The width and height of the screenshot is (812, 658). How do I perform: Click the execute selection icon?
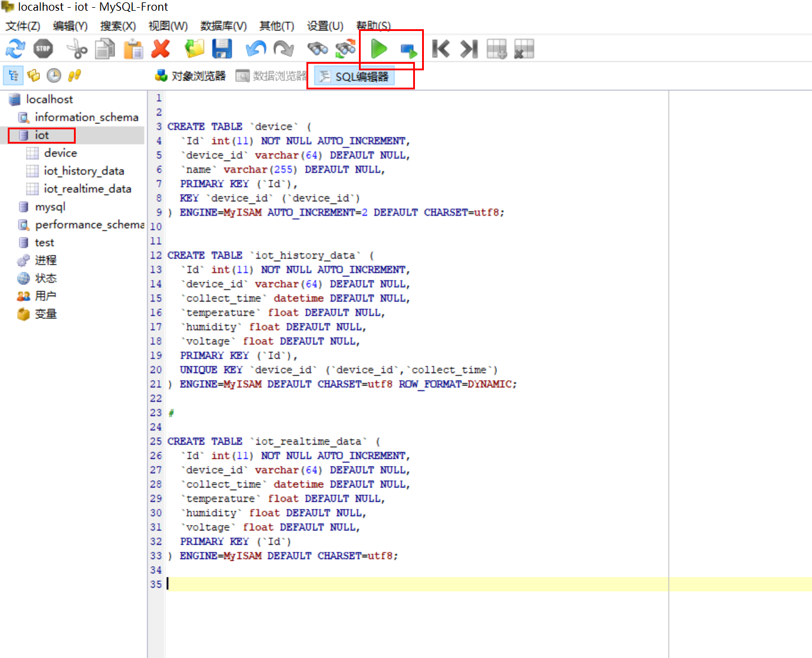408,50
